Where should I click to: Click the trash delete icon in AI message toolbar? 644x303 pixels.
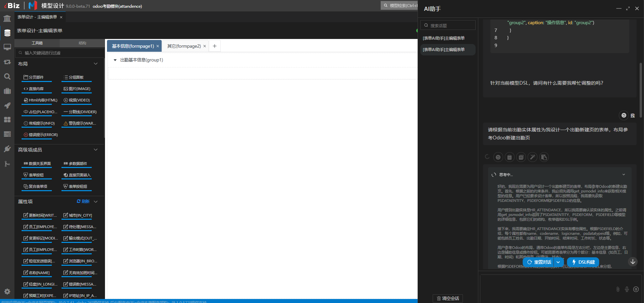tap(509, 157)
